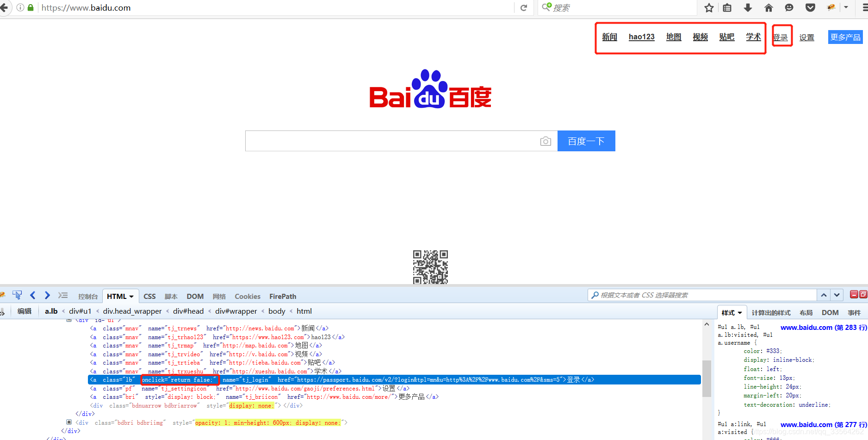Switch to the CSS tab

[149, 297]
